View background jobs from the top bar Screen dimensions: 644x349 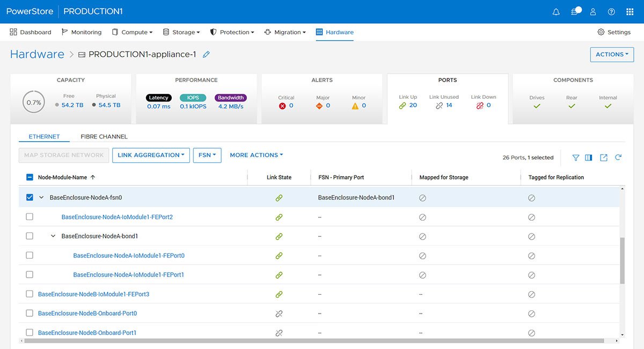click(x=574, y=11)
